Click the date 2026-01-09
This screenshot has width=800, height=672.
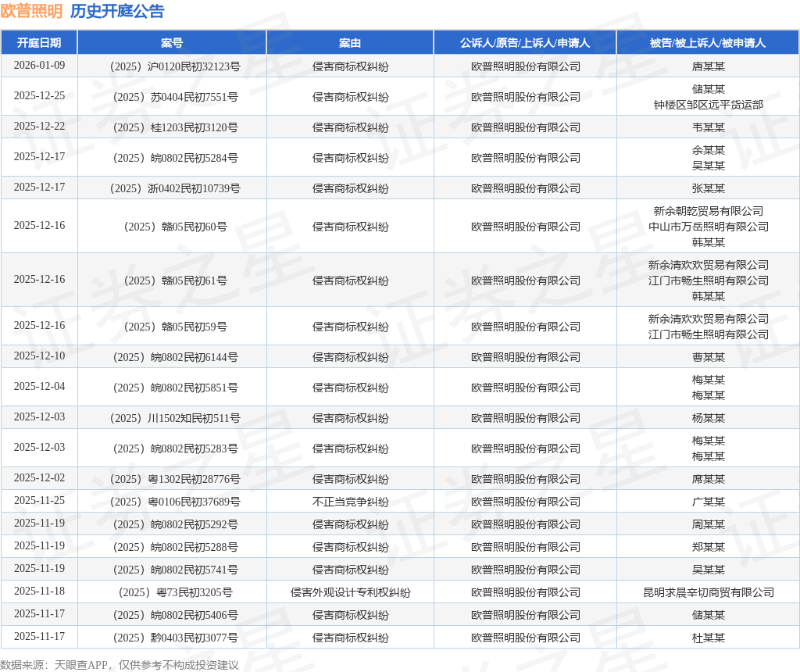[x=39, y=66]
